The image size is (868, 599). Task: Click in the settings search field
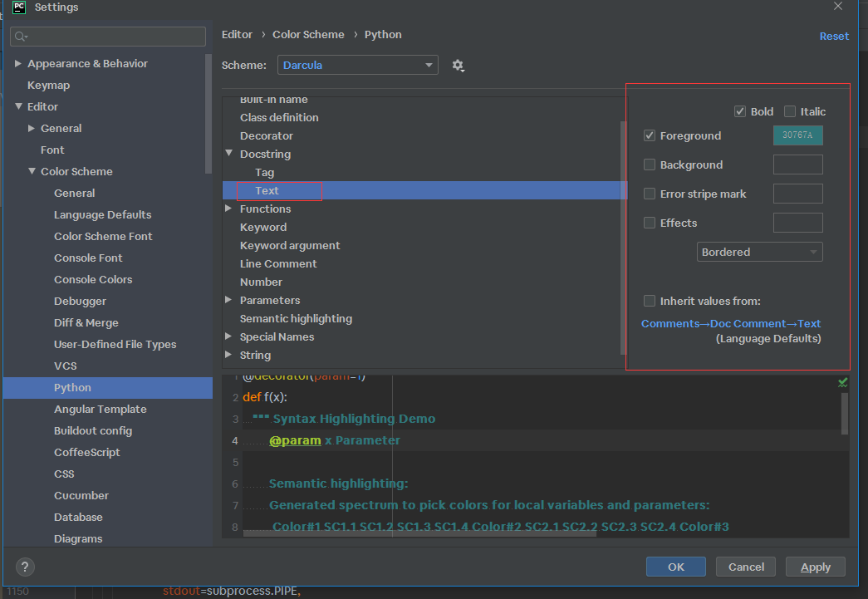click(108, 37)
